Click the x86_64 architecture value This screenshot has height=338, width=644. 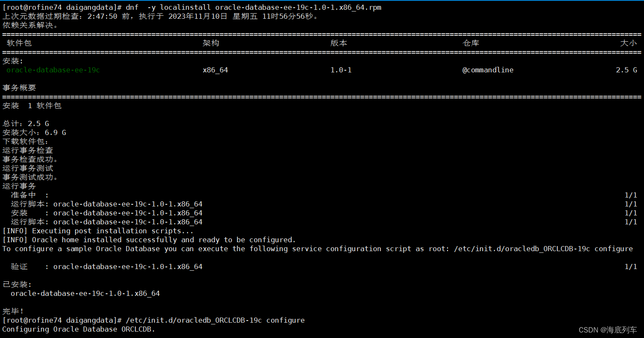coord(215,70)
